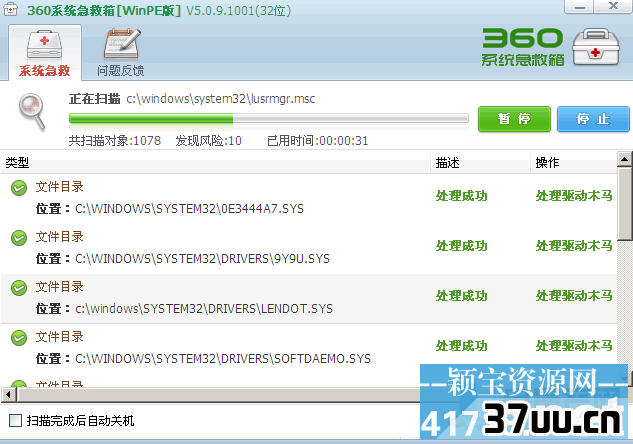Click 已用时间:00:00:31 status text

pos(318,141)
